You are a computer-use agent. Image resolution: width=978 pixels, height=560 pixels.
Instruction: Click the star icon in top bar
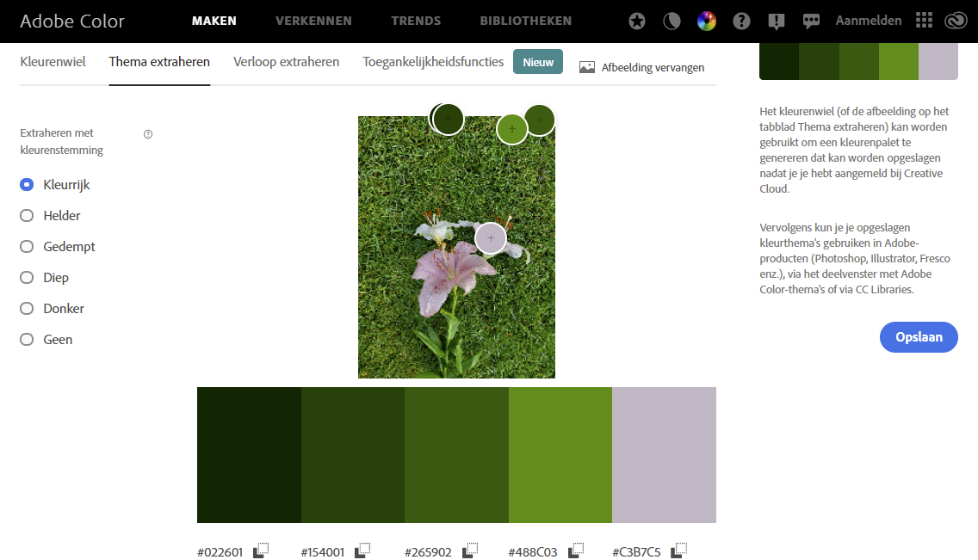637,22
